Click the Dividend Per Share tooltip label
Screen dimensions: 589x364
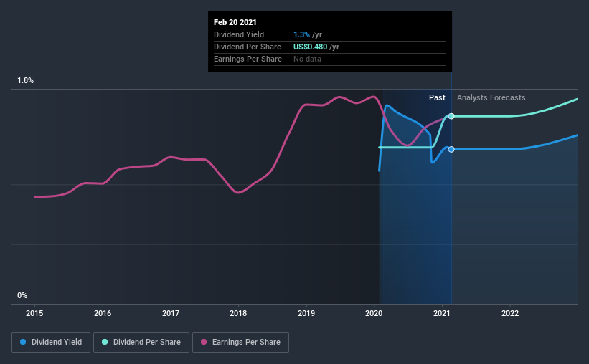(248, 47)
